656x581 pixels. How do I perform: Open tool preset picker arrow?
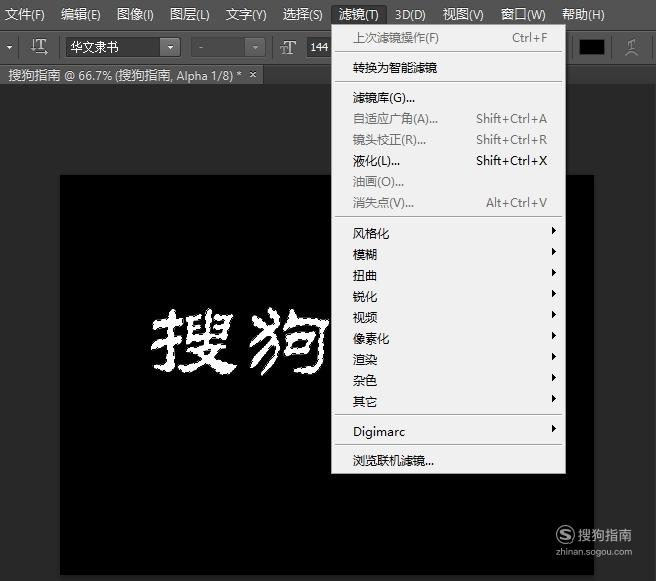pyautogui.click(x=9, y=47)
